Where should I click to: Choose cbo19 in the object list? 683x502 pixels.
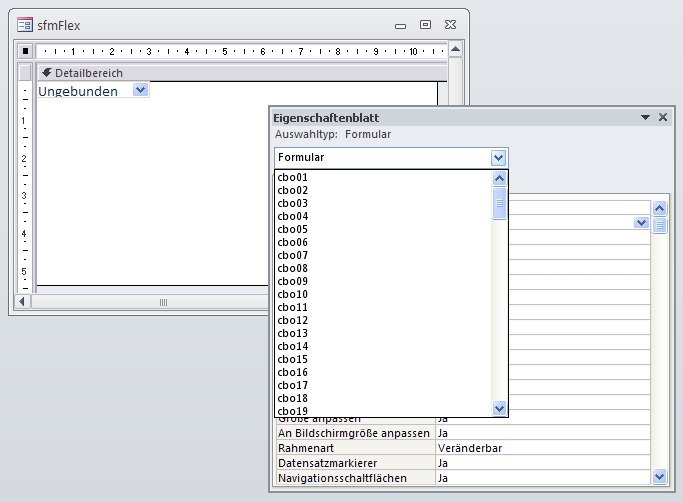293,411
